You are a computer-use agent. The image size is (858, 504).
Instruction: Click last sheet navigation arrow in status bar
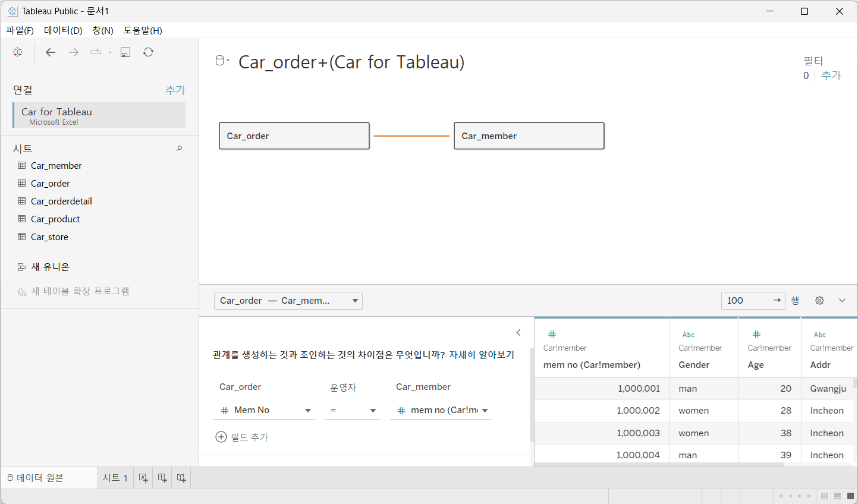click(809, 496)
